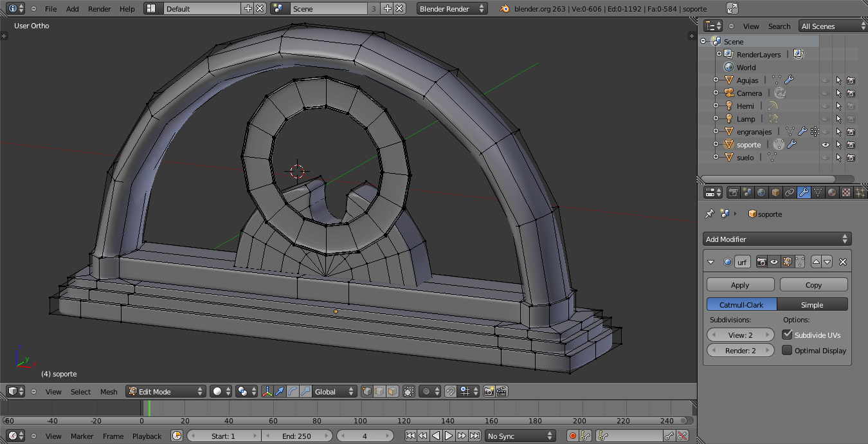Toggle snap magnet during transform
Screen dimensions: 868x444
(x=451, y=391)
